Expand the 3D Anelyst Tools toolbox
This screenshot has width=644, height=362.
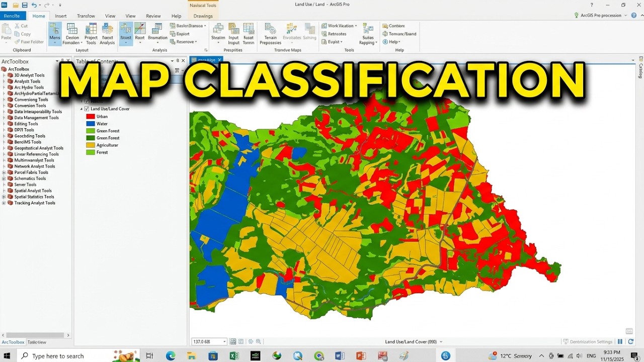(4, 75)
